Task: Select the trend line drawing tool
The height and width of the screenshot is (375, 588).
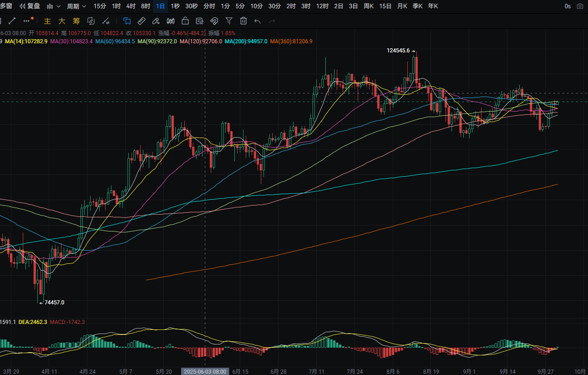Action: [x=12, y=21]
